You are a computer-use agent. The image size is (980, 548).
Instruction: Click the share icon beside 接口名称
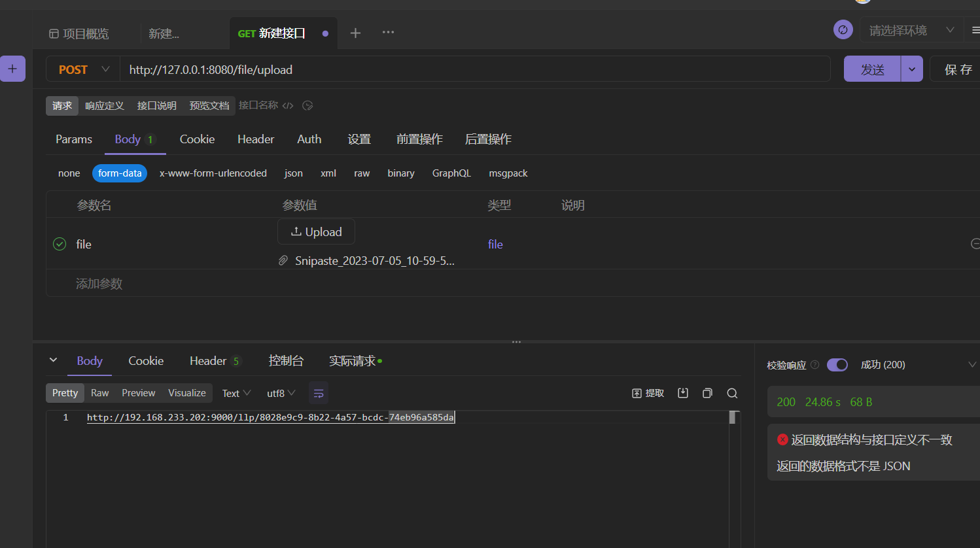[x=307, y=105]
